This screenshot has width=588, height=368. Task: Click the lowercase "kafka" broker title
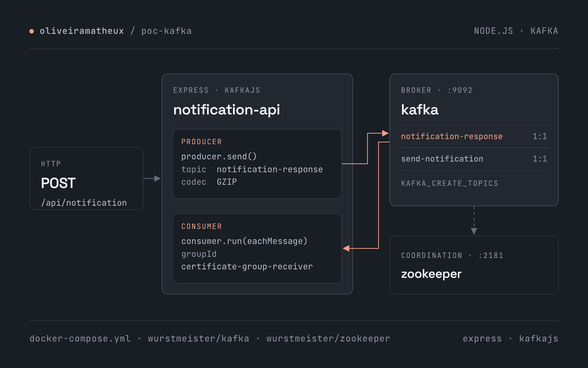(420, 110)
